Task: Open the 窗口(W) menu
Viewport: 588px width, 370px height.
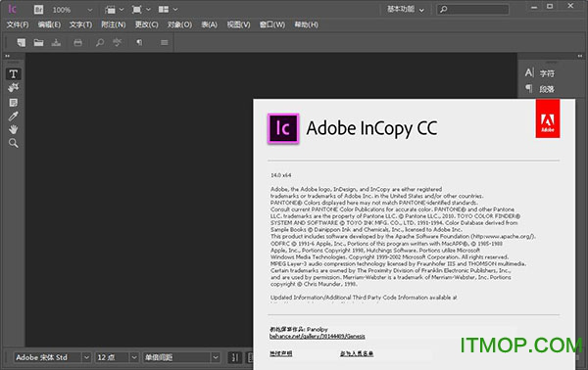Action: click(x=272, y=24)
